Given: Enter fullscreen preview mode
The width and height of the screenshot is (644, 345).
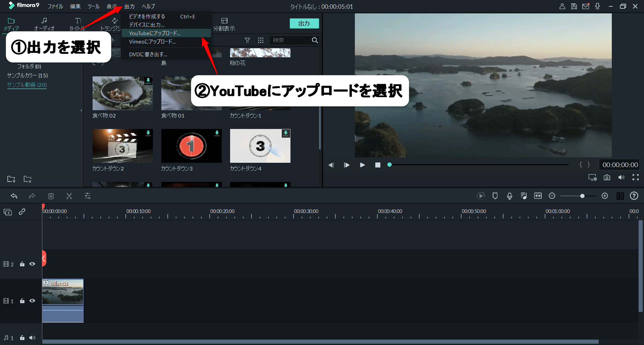Looking at the screenshot, I should 636,178.
